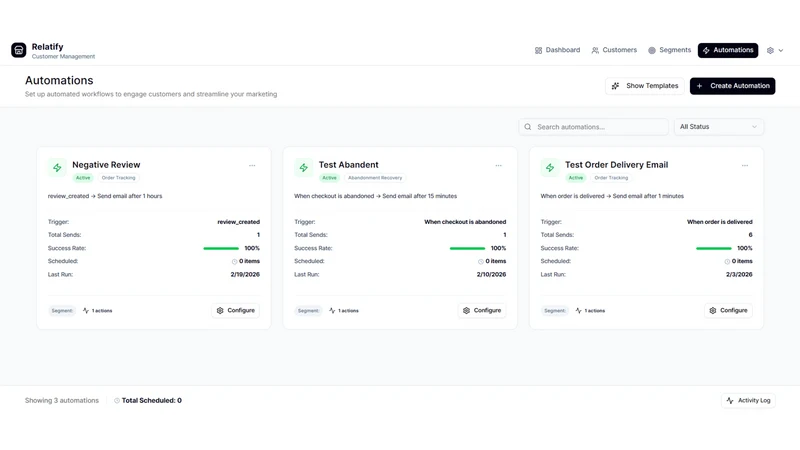Expand the All Status dropdown

[719, 127]
